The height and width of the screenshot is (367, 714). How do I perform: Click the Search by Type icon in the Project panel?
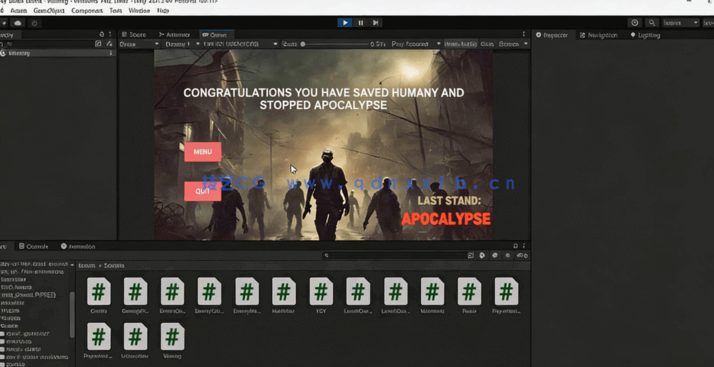pyautogui.click(x=482, y=256)
